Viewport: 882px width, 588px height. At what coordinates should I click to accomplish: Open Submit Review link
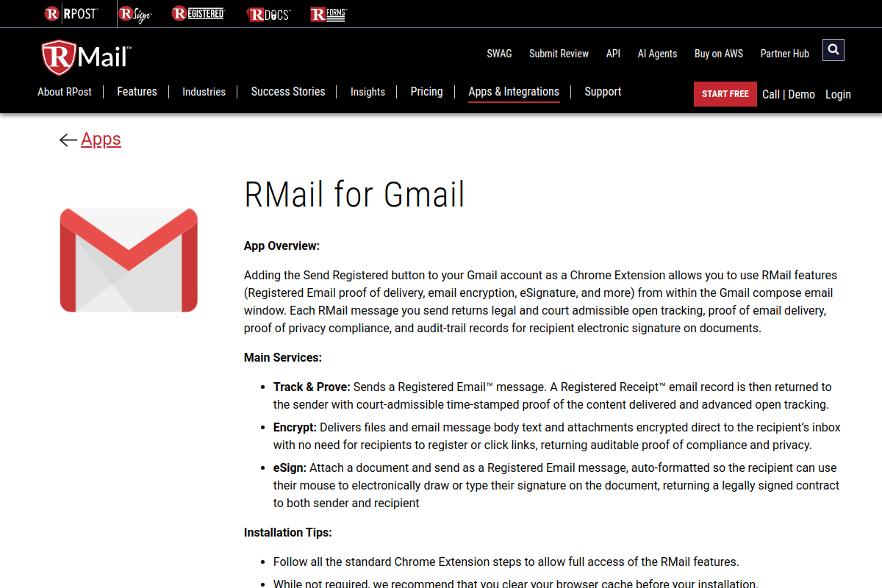pos(559,54)
